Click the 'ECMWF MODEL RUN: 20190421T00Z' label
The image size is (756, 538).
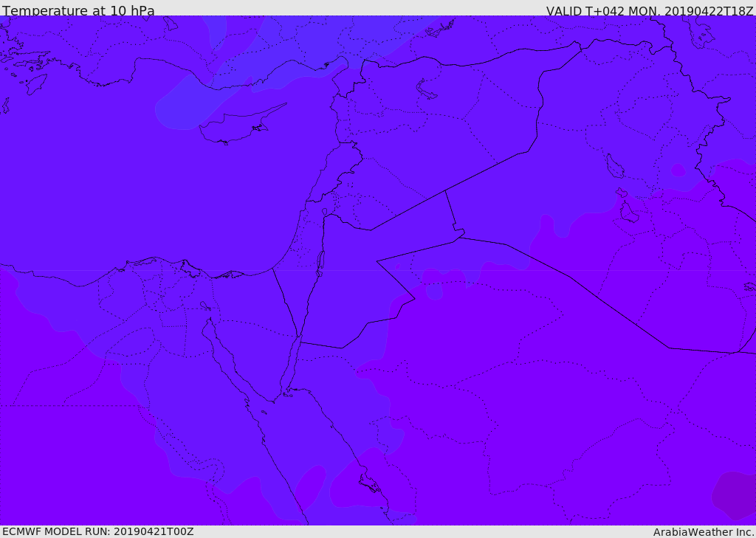[98, 531]
